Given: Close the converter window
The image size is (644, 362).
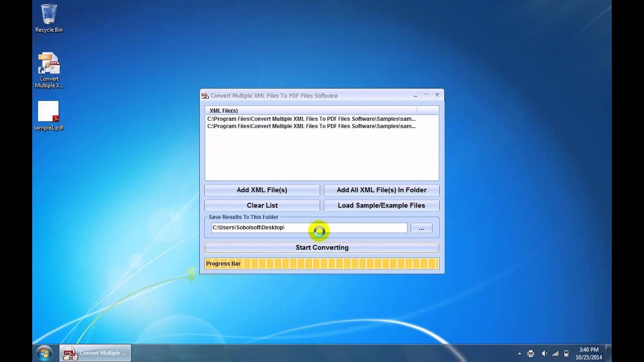Looking at the screenshot, I should (x=437, y=95).
